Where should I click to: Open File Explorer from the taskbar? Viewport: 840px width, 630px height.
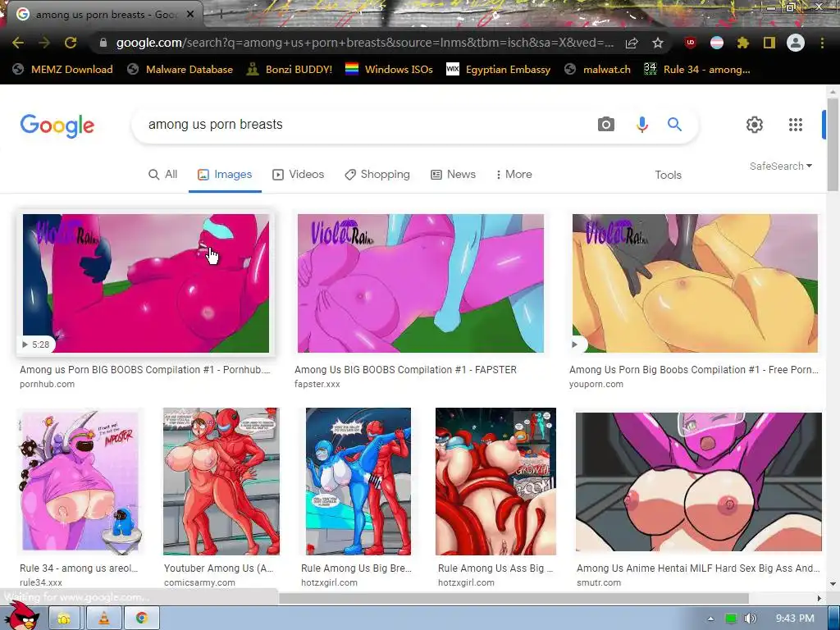click(64, 619)
